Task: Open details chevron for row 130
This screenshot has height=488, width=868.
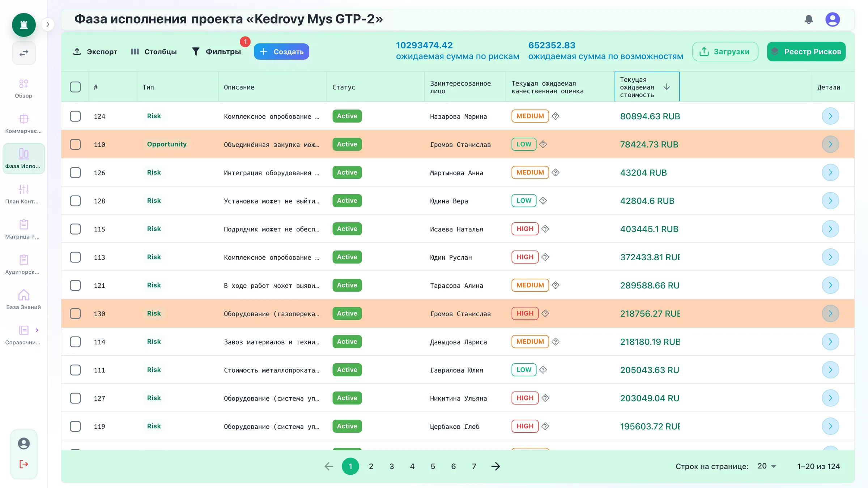Action: click(x=830, y=313)
